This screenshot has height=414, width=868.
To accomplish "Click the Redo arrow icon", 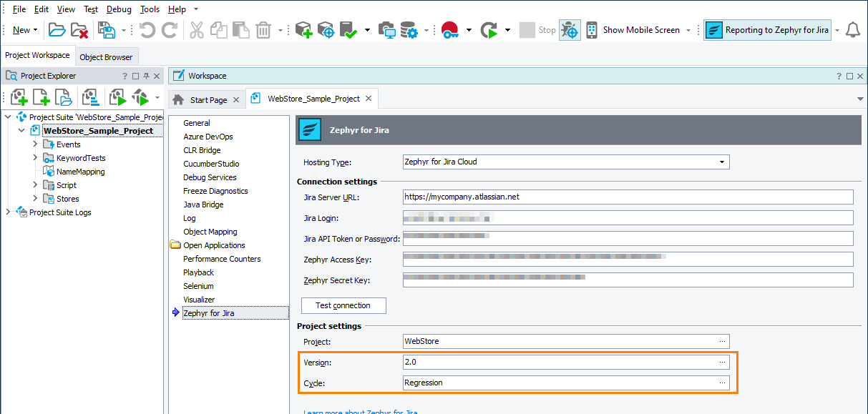I will (x=170, y=30).
